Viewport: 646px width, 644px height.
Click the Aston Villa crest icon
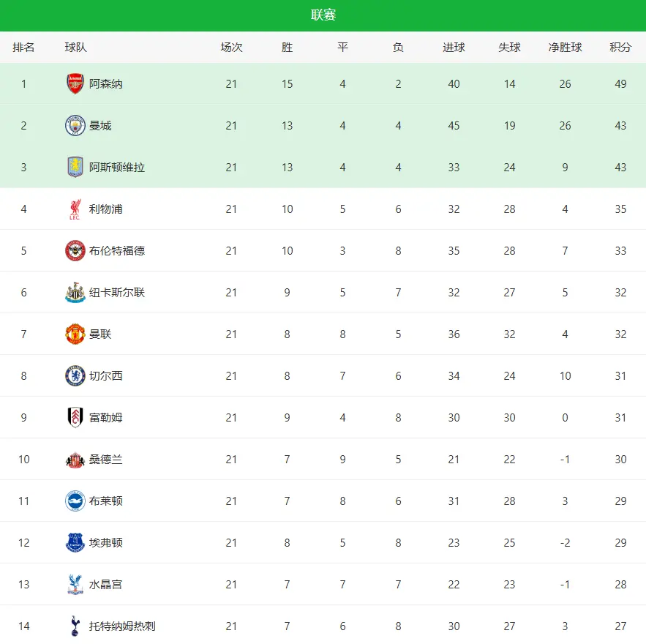[x=75, y=167]
